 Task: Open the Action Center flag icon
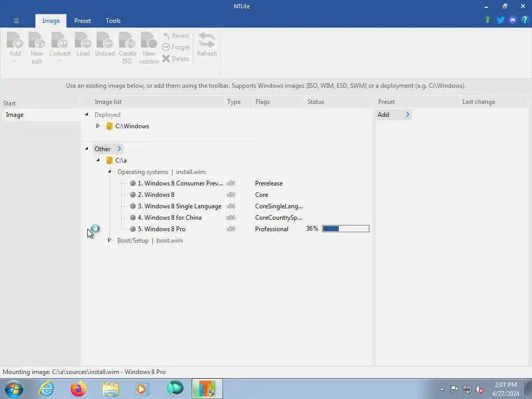(454, 389)
